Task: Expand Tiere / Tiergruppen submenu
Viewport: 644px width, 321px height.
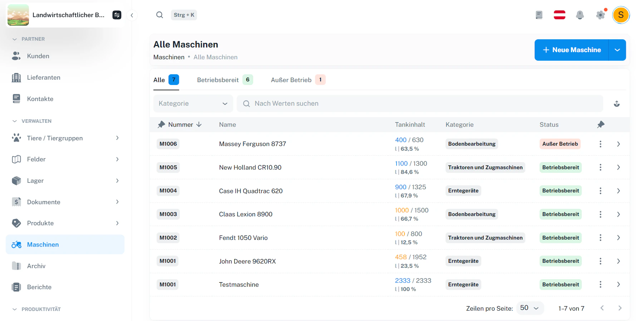Action: coord(117,138)
